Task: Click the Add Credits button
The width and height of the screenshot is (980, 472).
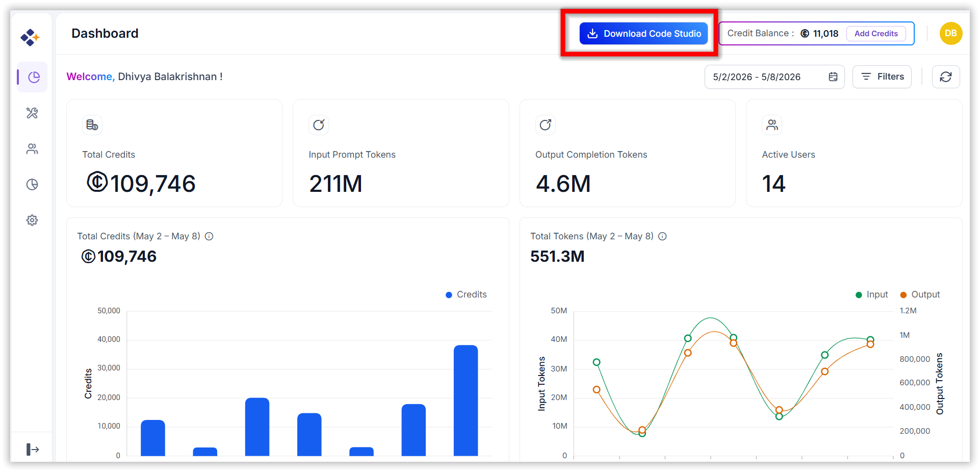Action: (x=876, y=33)
